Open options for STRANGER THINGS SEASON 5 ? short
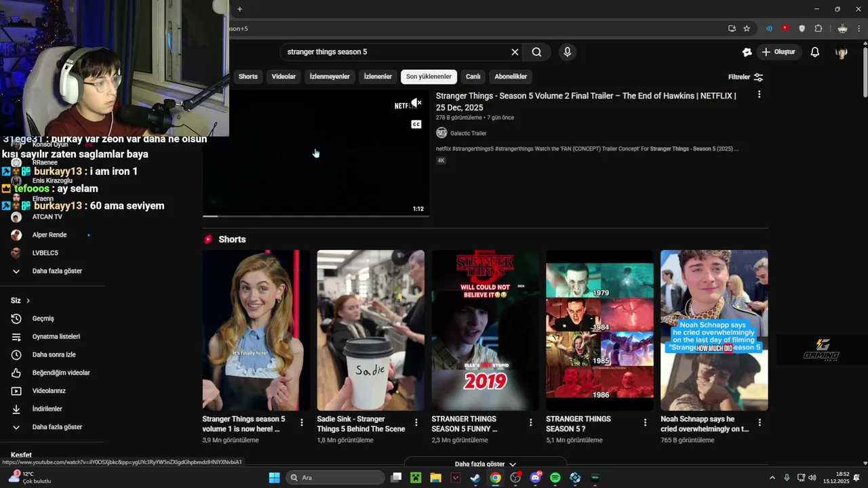The width and height of the screenshot is (868, 488). [x=645, y=422]
